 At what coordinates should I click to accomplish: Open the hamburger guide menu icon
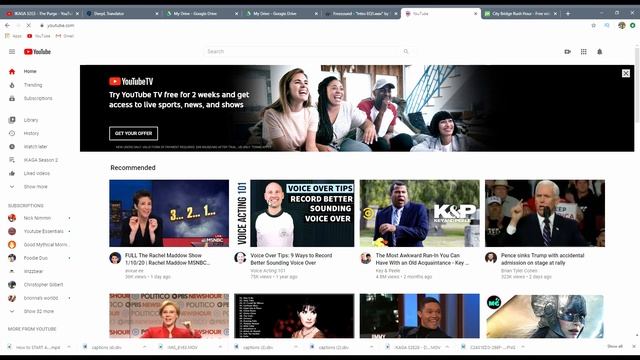click(12, 51)
